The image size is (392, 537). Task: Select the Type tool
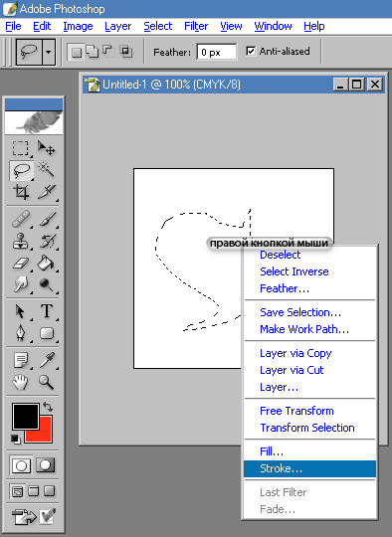[46, 311]
